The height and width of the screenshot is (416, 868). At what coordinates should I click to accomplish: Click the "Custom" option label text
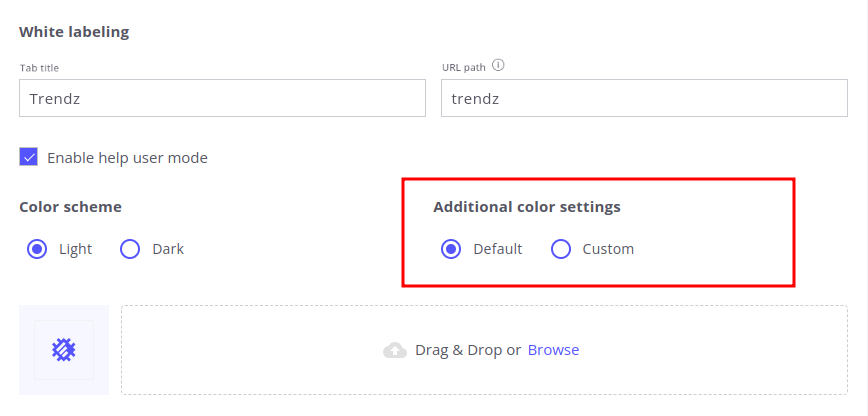pyautogui.click(x=608, y=249)
